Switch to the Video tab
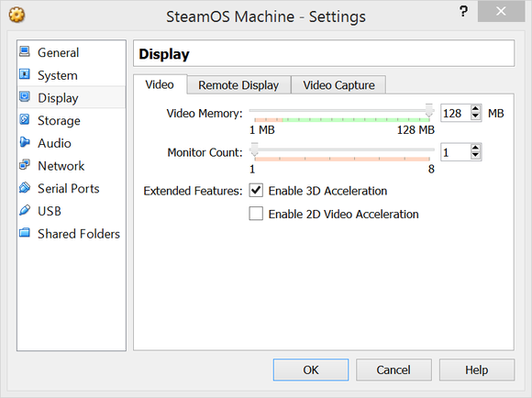Image resolution: width=532 pixels, height=398 pixels. (x=160, y=84)
